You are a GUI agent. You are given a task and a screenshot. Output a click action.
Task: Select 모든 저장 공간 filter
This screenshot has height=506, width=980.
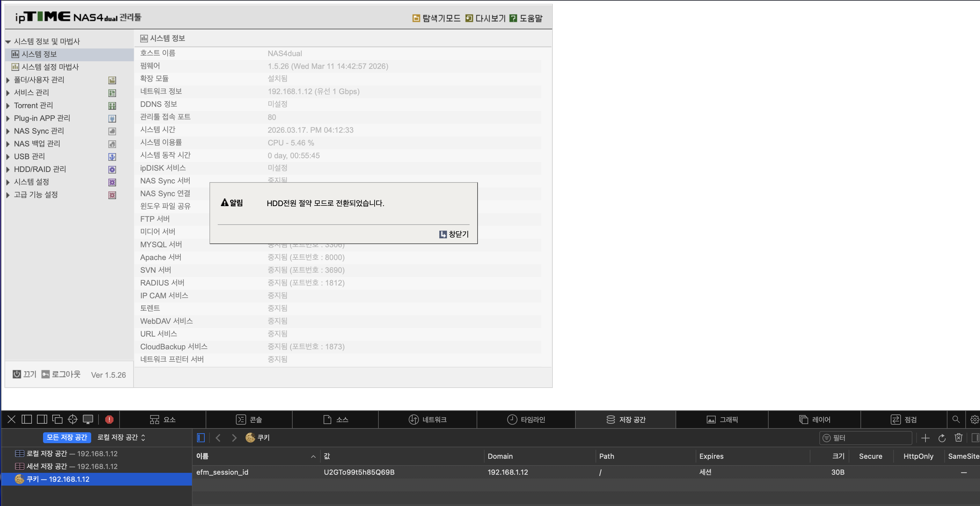67,437
